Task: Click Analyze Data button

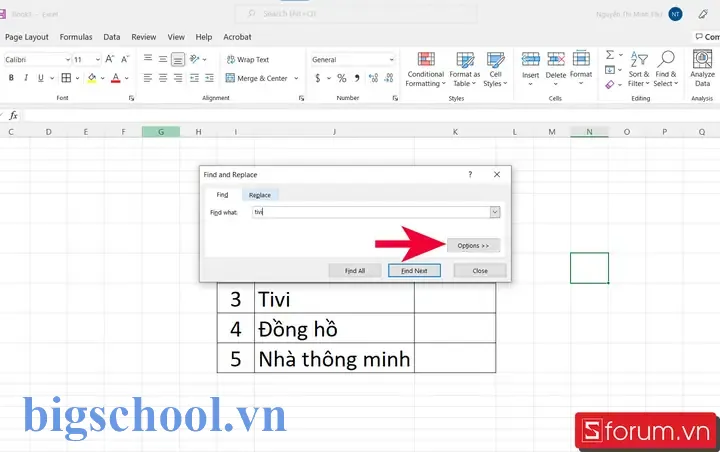Action: [x=702, y=69]
